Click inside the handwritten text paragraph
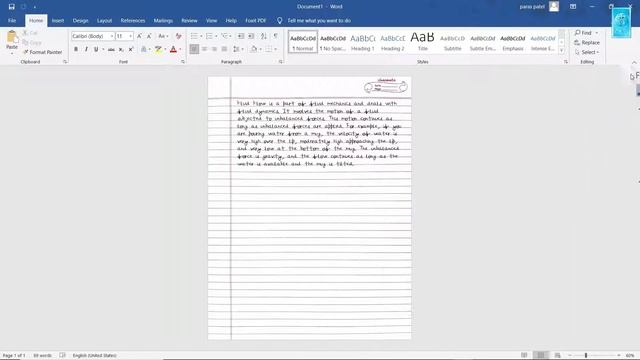Image resolution: width=640 pixels, height=360 pixels. pos(318,134)
